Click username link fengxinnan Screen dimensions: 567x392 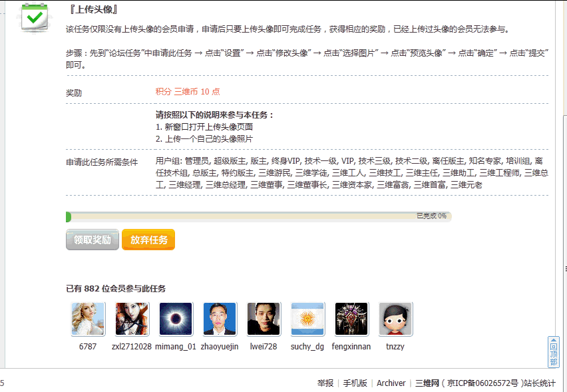click(x=351, y=347)
